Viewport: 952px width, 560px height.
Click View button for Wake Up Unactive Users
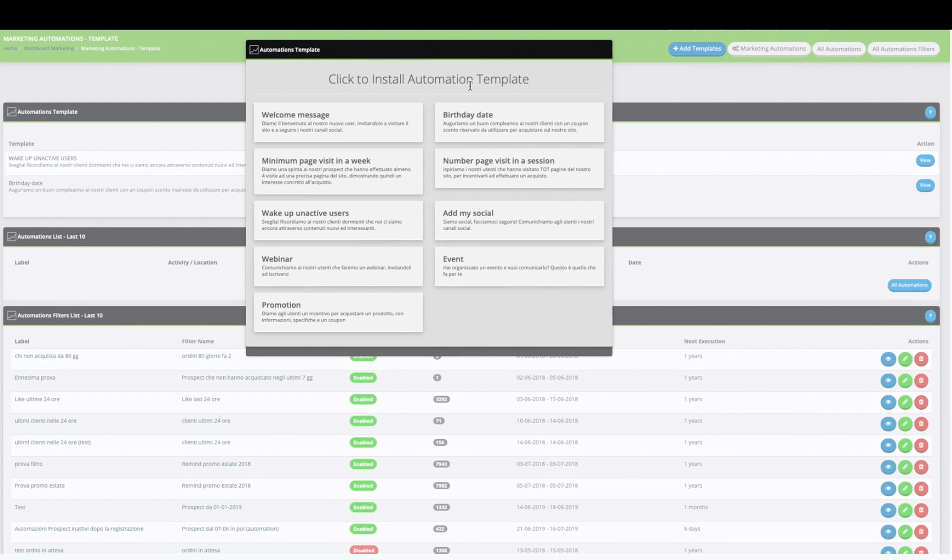(x=924, y=160)
